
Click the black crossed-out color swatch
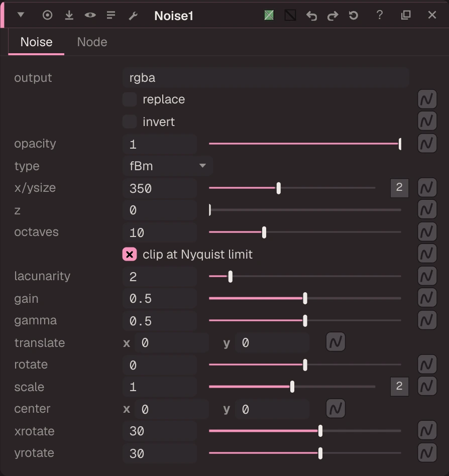[x=290, y=15]
